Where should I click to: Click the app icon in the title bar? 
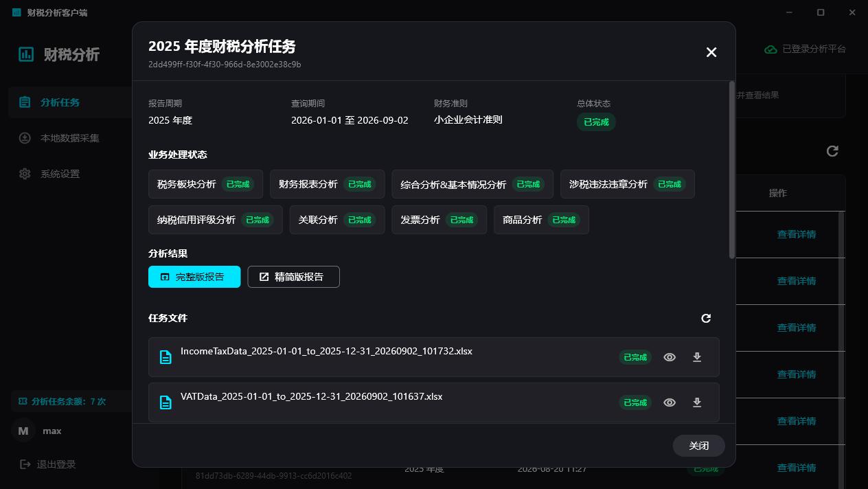[x=17, y=12]
